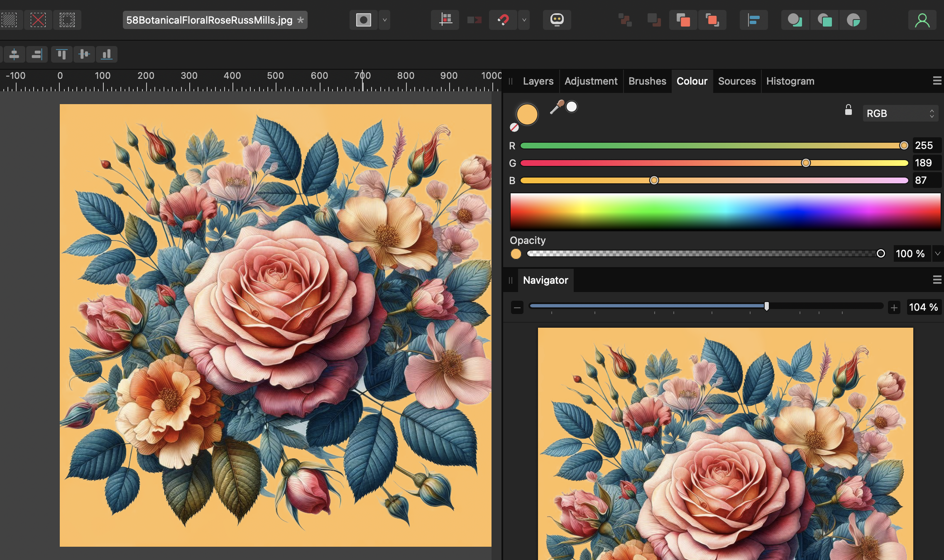Open the Colour panel hamburger menu

937,80
